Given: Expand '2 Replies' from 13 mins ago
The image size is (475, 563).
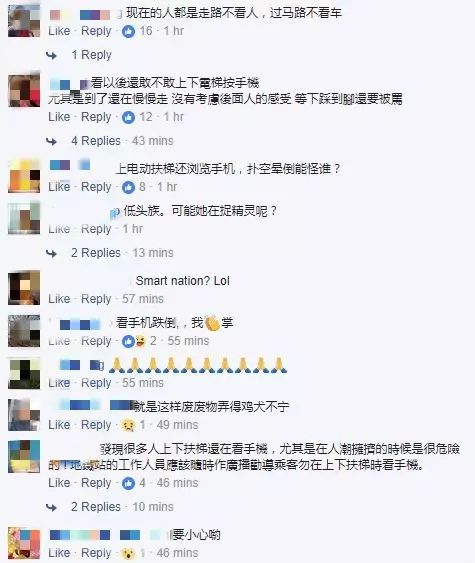Looking at the screenshot, I should (x=96, y=253).
